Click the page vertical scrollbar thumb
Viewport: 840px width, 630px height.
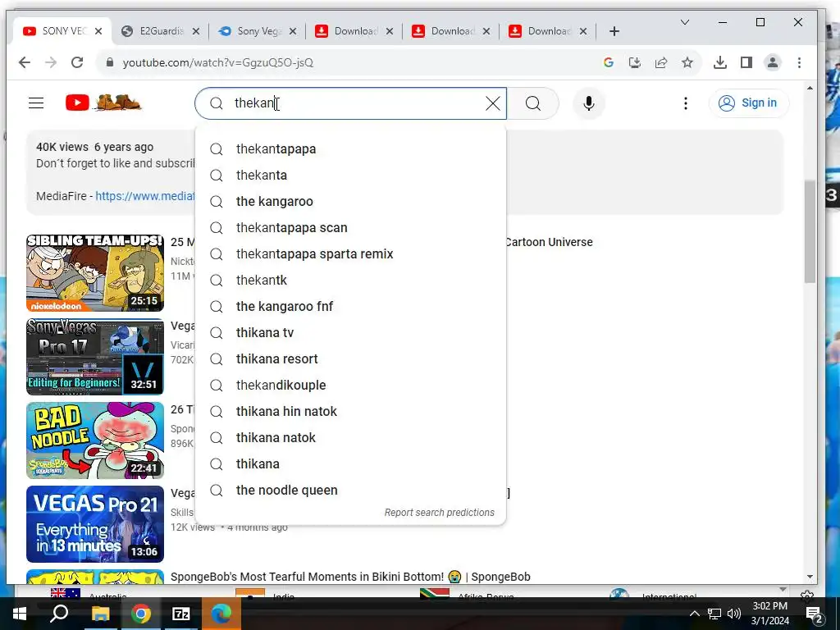point(810,231)
